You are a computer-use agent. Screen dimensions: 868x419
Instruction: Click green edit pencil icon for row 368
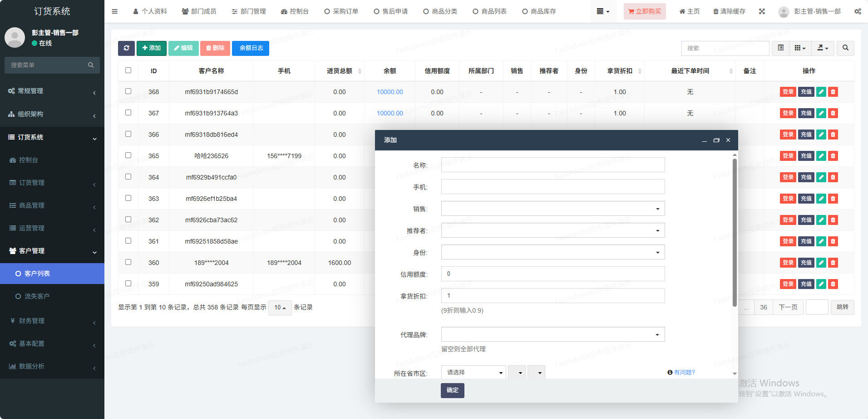pyautogui.click(x=821, y=92)
